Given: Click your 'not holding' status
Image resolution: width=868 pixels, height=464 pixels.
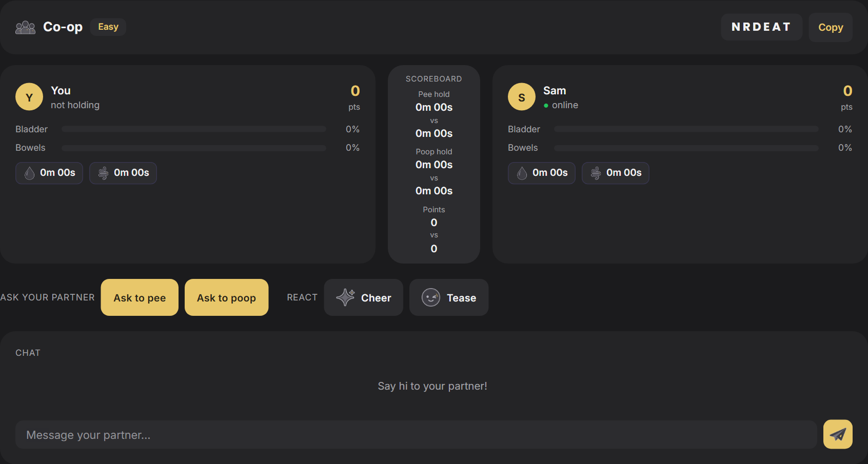Looking at the screenshot, I should 75,105.
